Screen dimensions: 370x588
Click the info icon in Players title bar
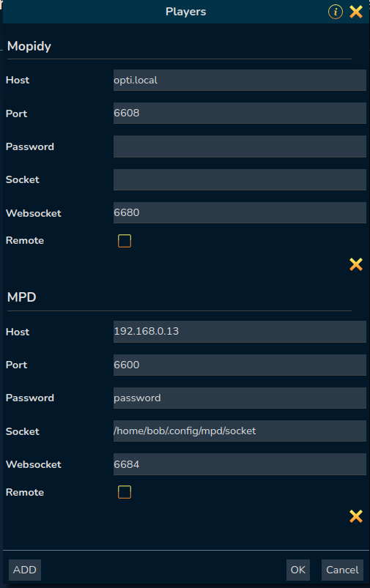coord(335,12)
